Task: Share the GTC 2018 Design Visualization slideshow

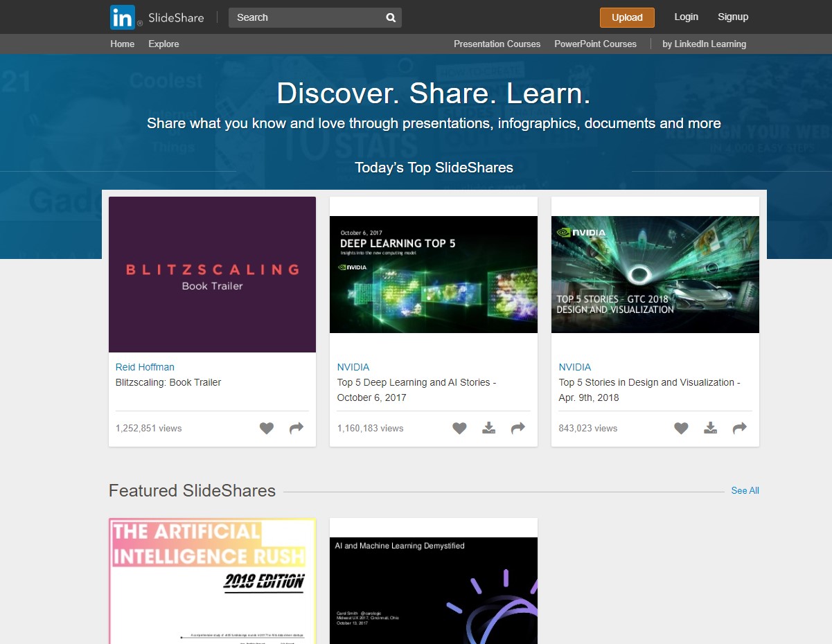Action: coord(740,429)
